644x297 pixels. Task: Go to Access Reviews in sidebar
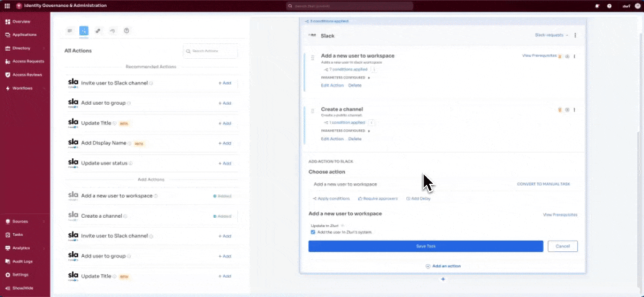(25, 75)
